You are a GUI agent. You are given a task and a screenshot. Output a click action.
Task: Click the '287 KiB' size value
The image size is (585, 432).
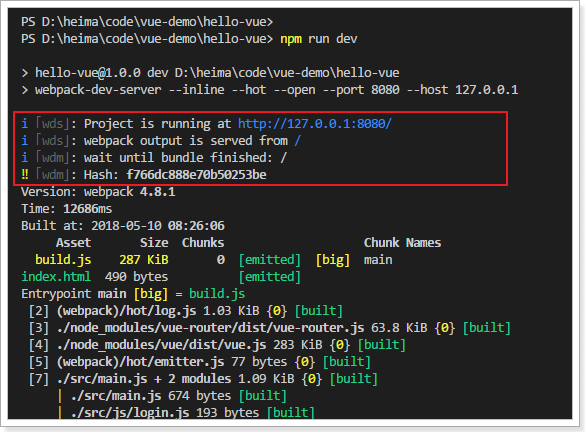[144, 260]
